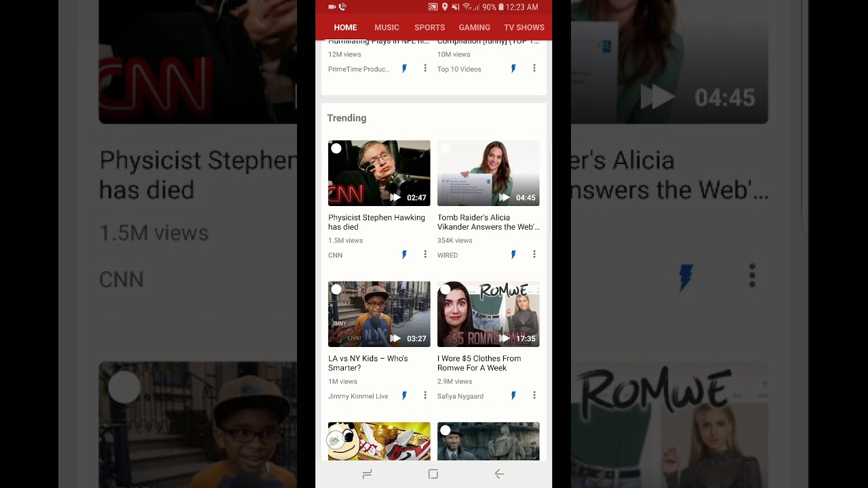868x488 pixels.
Task: Open the TV SHOWS tab
Action: click(x=524, y=27)
